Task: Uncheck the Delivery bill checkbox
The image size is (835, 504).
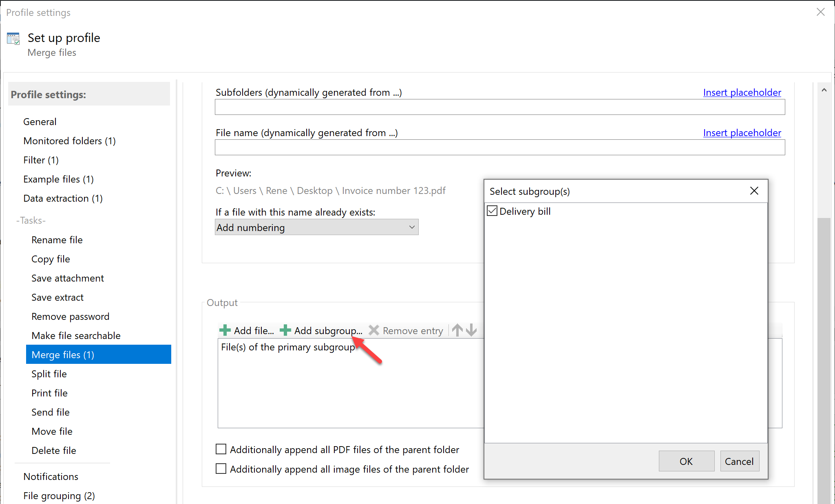Action: coord(492,211)
